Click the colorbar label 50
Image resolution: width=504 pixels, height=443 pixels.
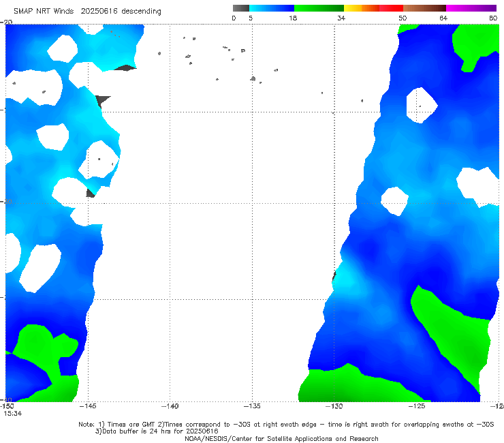click(x=403, y=18)
